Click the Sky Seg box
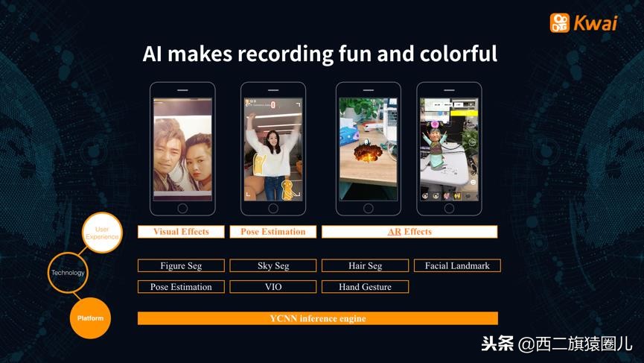644x363 pixels. click(273, 265)
